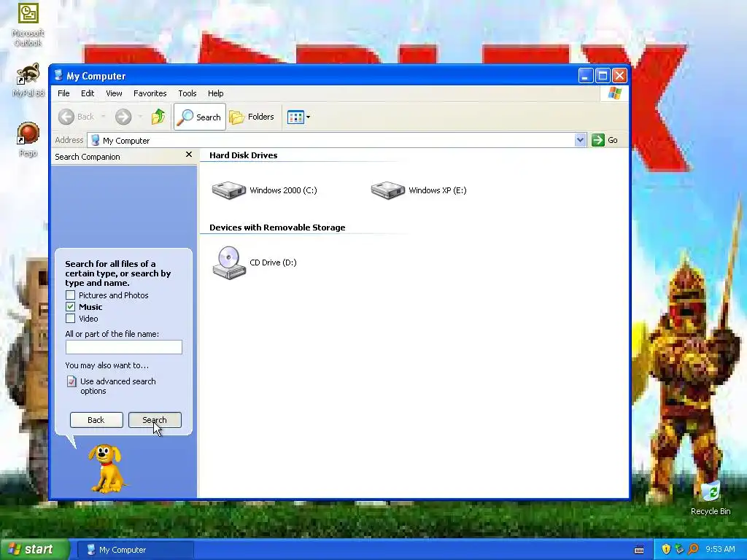
Task: Click the My Computer taskbar button
Action: (x=136, y=550)
